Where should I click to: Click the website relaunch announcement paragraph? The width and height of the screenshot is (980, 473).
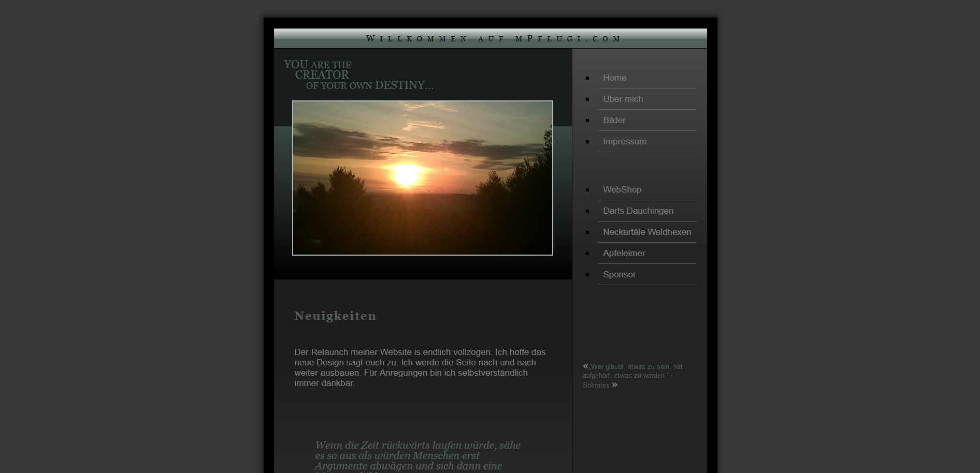(x=420, y=367)
